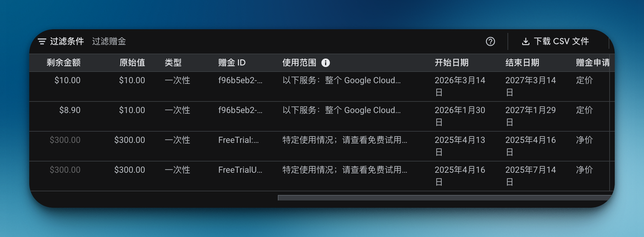
Task: Sort by 剩余金额 column header
Action: point(63,63)
